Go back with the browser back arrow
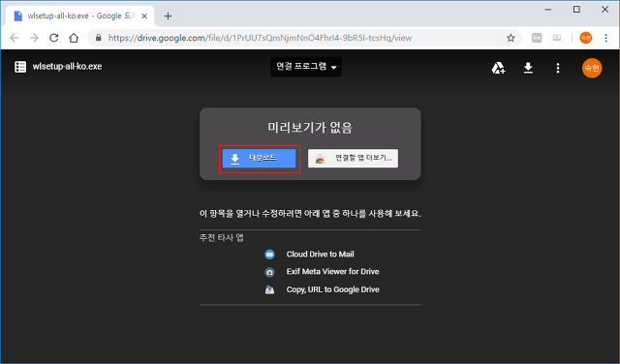Screen dimensions: 620x364 [15, 38]
